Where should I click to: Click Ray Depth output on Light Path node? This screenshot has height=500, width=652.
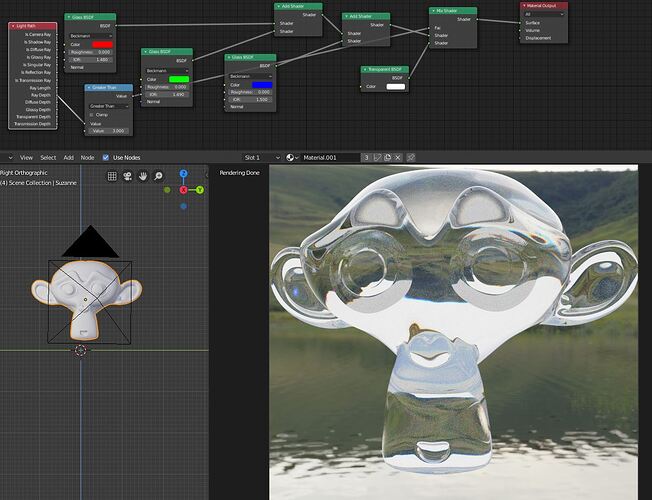(x=56, y=95)
